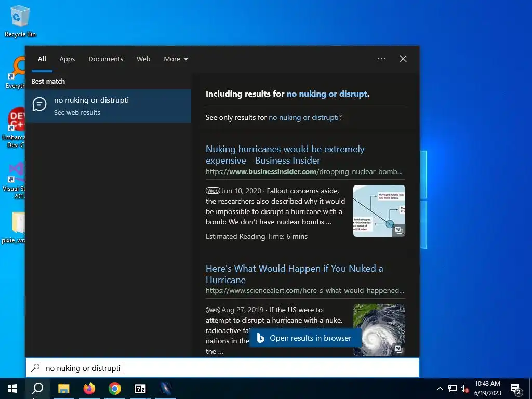532x399 pixels.
Task: Click the Open results in browser button
Action: point(305,338)
